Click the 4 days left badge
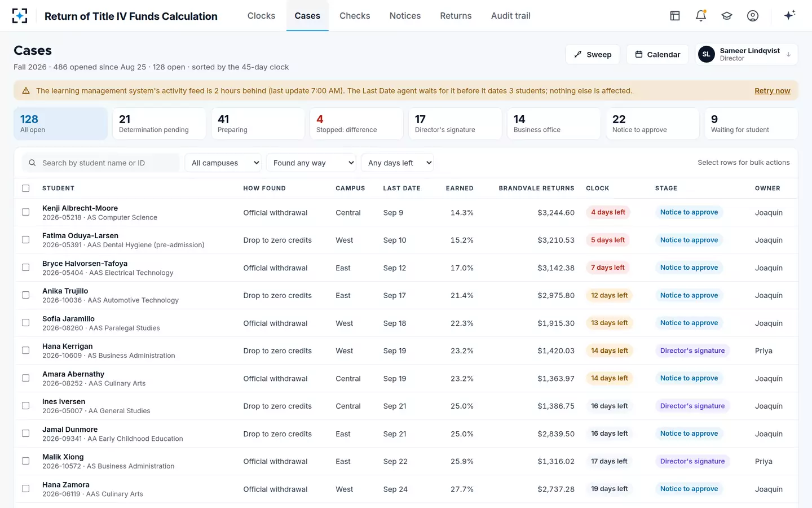The height and width of the screenshot is (508, 812). coord(608,212)
